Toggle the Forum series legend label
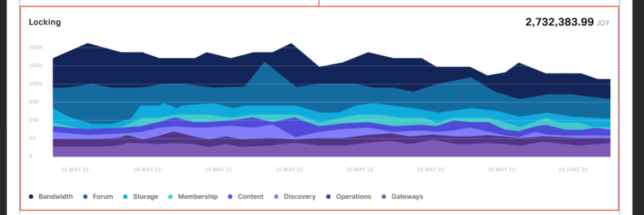This screenshot has width=644, height=215. point(102,197)
